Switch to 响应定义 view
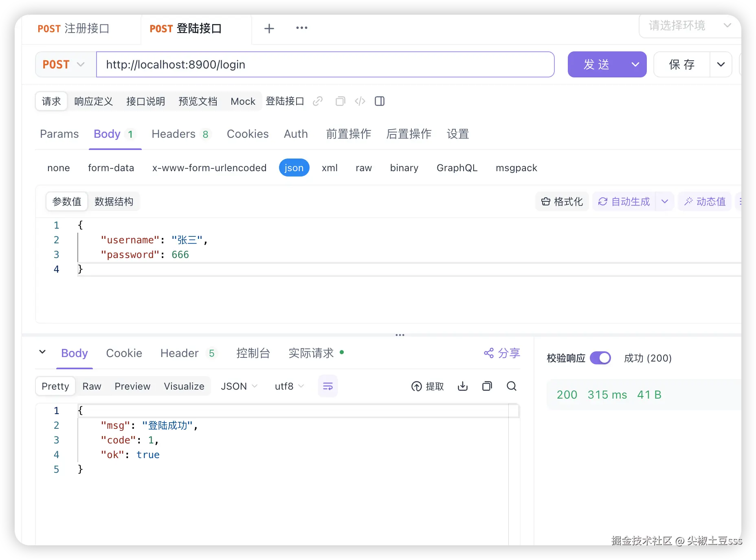The image size is (756, 560). pyautogui.click(x=94, y=101)
